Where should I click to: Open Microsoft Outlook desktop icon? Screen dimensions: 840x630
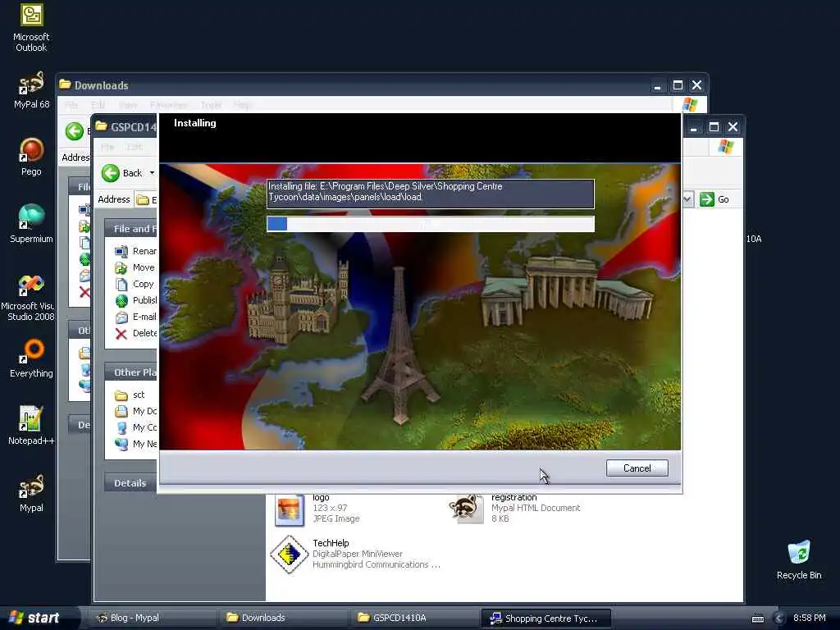(31, 28)
